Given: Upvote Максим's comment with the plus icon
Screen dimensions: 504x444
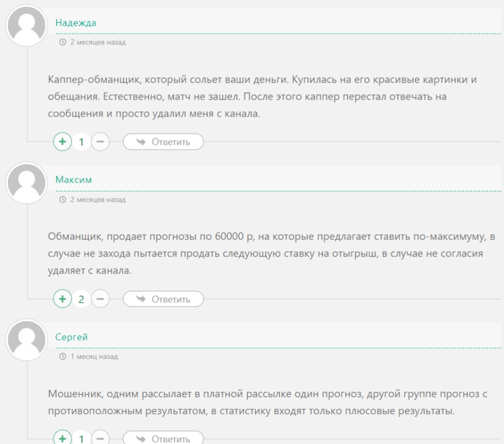Looking at the screenshot, I should pos(62,299).
